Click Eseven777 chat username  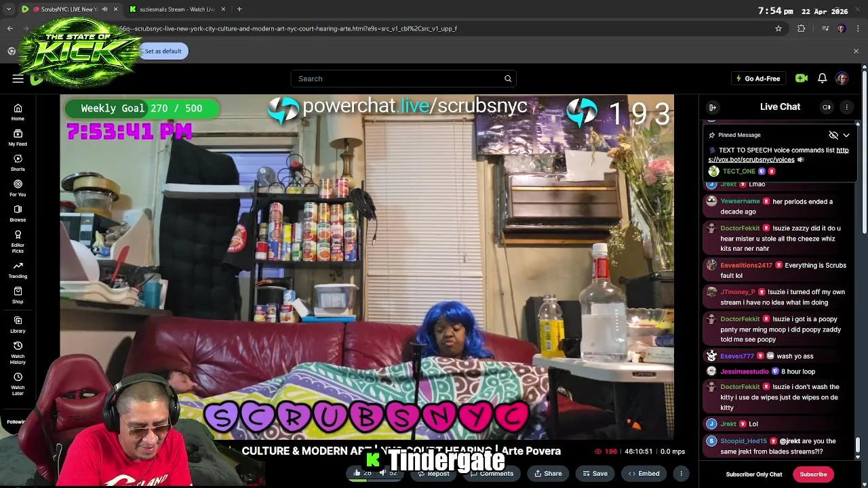point(737,357)
